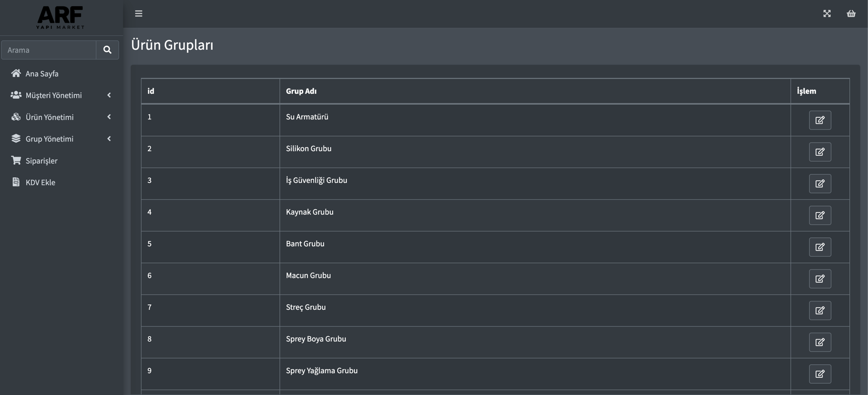This screenshot has height=395, width=868.
Task: Open the shopping basket icon
Action: (851, 14)
